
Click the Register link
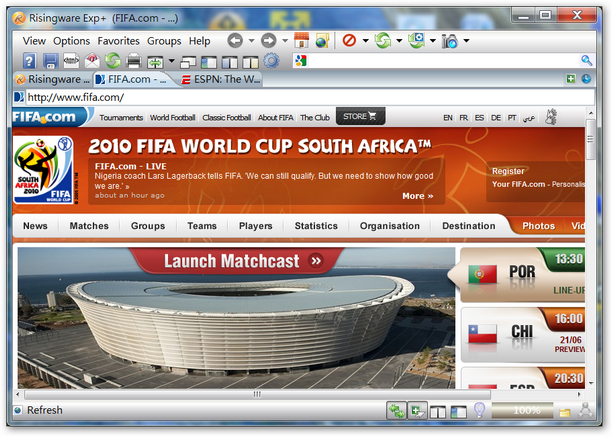(x=508, y=171)
